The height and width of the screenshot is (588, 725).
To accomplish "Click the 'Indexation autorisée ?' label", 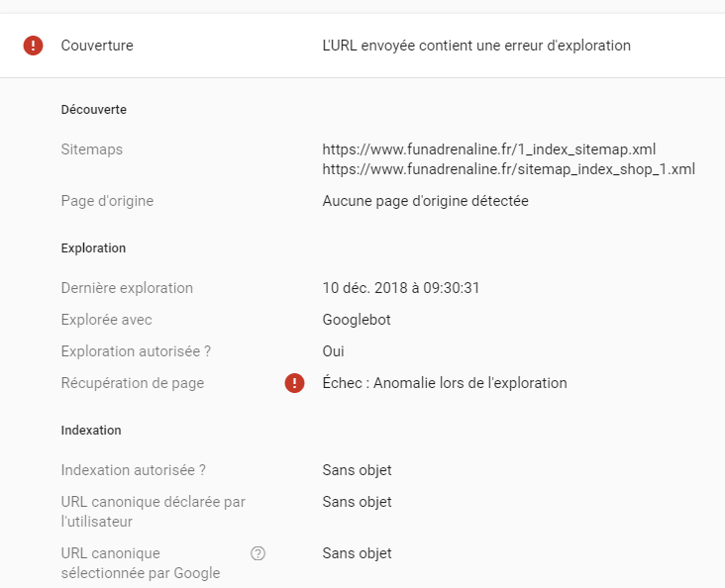I will [x=134, y=470].
